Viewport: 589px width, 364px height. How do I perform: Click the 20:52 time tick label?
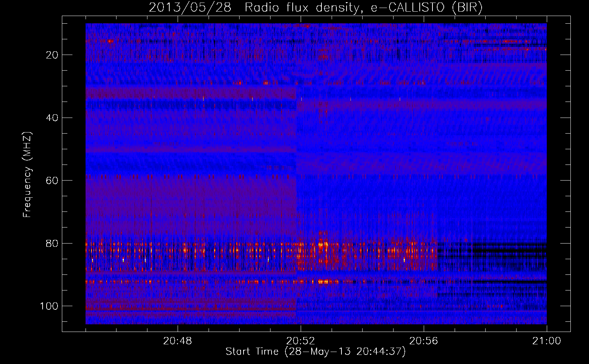pyautogui.click(x=301, y=341)
